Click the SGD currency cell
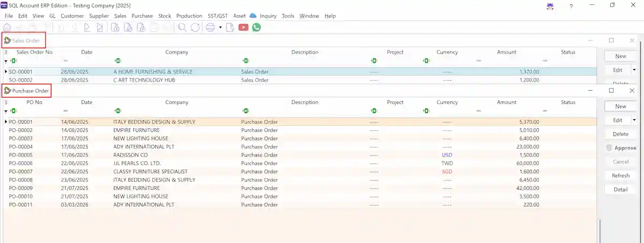The image size is (644, 243). pyautogui.click(x=447, y=172)
